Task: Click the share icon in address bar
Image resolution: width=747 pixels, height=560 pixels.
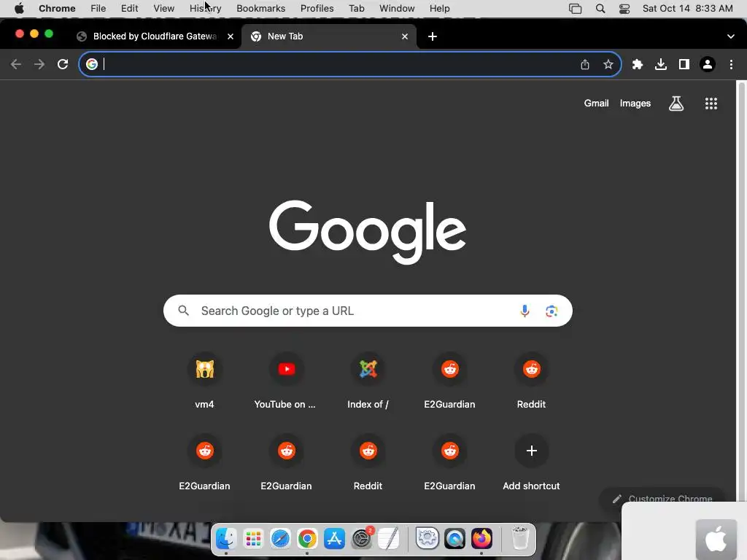Action: [x=585, y=64]
